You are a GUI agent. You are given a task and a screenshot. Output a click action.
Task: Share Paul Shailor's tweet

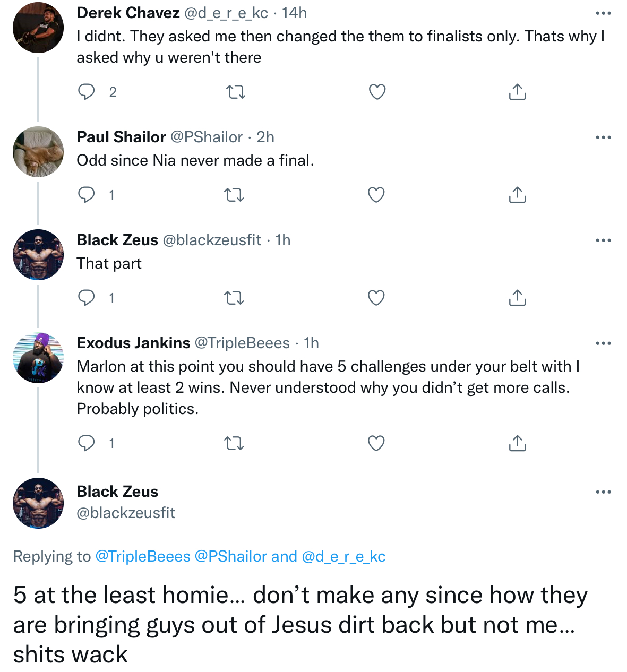(x=517, y=195)
